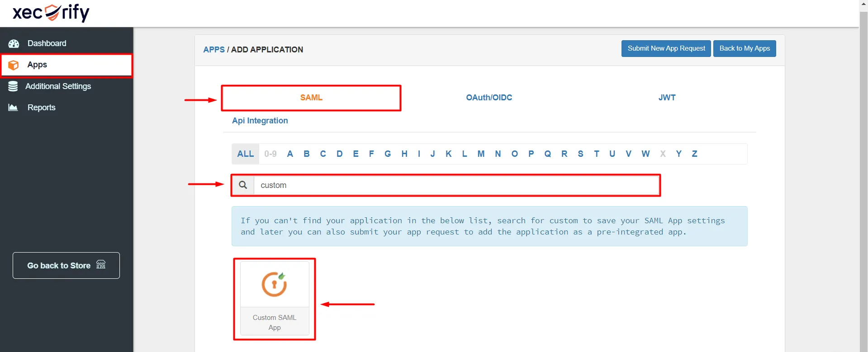Click the search magnifier icon
This screenshot has height=352, width=868.
point(243,185)
